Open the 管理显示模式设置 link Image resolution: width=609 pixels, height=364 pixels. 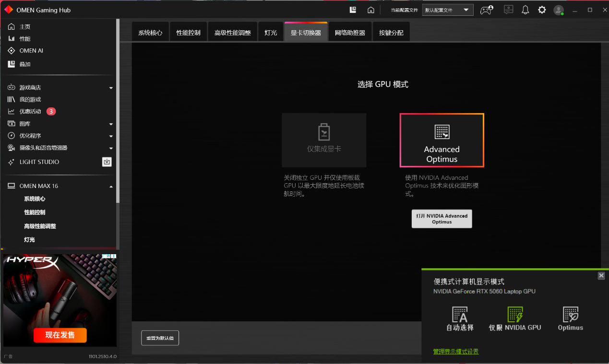(455, 351)
